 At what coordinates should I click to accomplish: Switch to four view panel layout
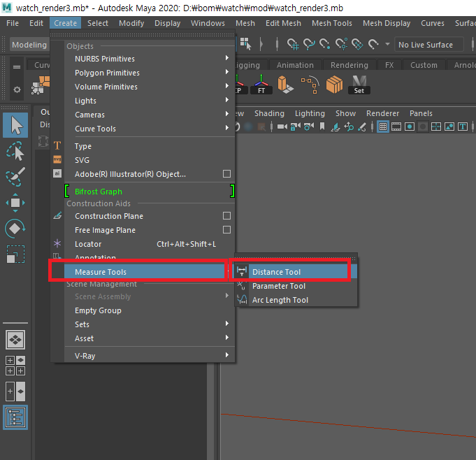click(x=15, y=365)
